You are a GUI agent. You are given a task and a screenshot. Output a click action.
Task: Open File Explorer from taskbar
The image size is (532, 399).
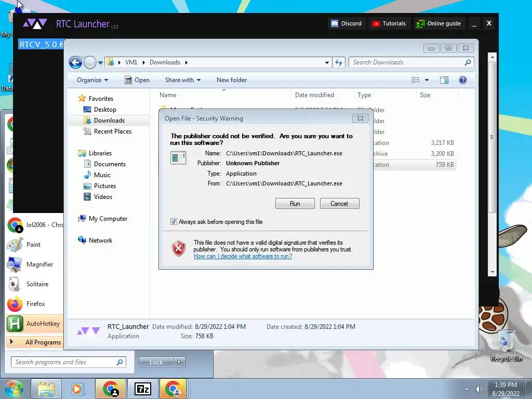[46, 389]
